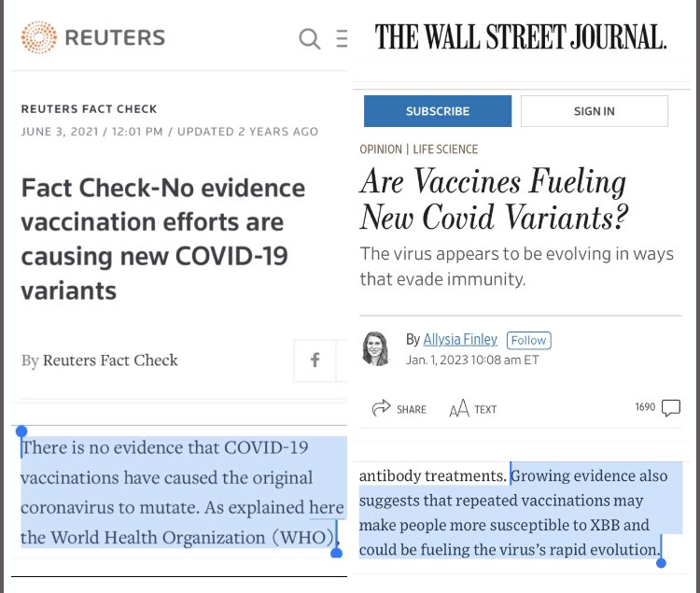Select the Opinion section label
700x593 pixels.
click(x=381, y=149)
